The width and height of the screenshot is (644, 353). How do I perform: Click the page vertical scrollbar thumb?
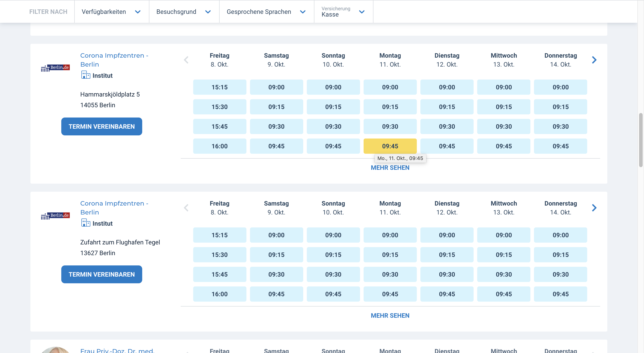(640, 140)
